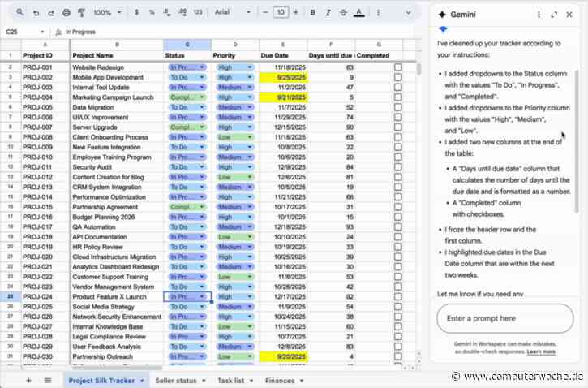The width and height of the screenshot is (588, 388).
Task: Click the undo arrow icon
Action: (x=36, y=13)
